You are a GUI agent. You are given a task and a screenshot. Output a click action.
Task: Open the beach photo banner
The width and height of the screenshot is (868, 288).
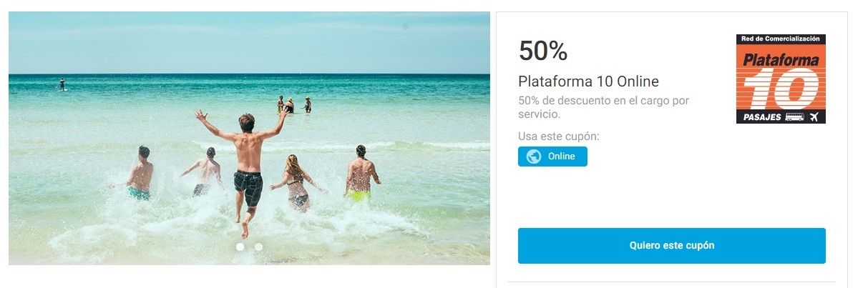(249, 138)
